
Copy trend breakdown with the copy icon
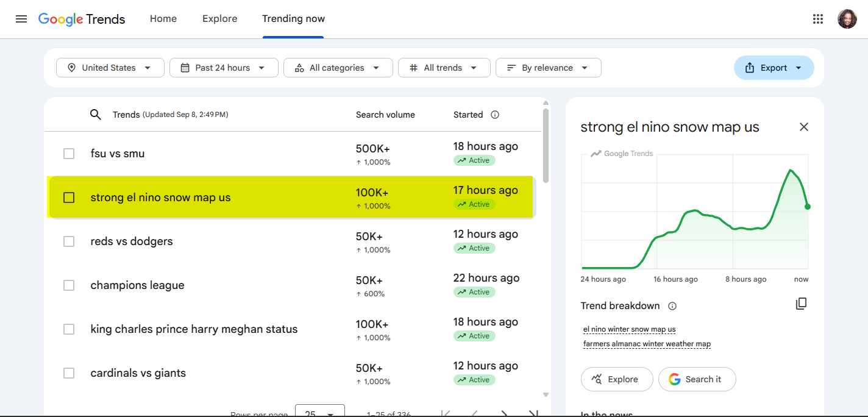[x=802, y=304]
